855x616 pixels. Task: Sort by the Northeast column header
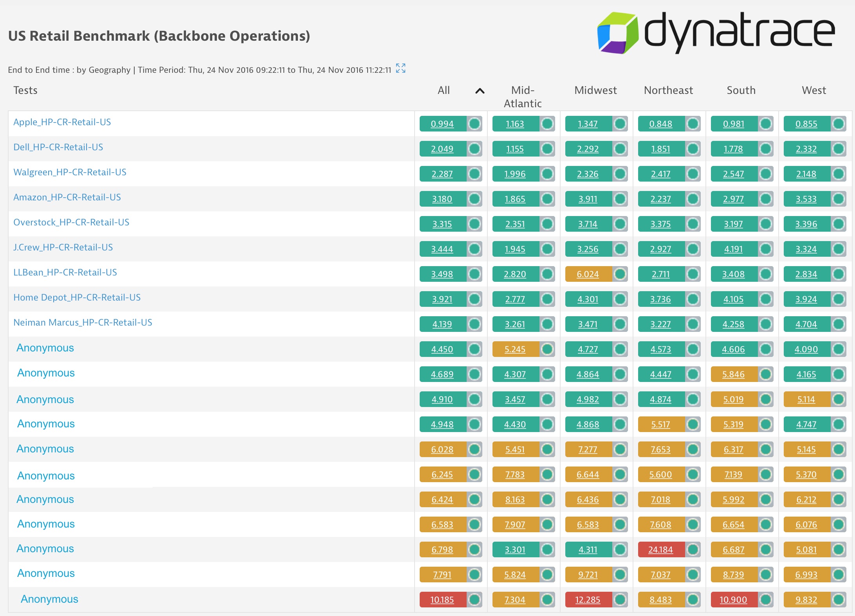point(668,90)
